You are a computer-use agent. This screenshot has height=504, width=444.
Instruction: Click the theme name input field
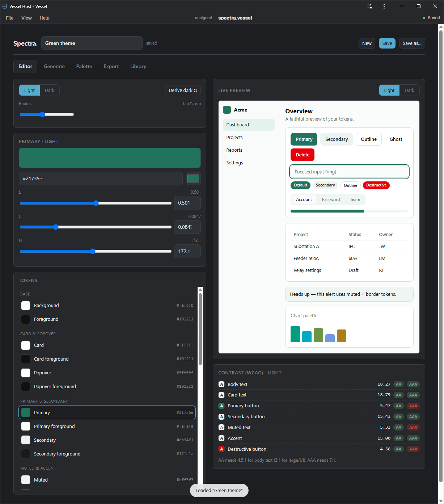pyautogui.click(x=92, y=43)
